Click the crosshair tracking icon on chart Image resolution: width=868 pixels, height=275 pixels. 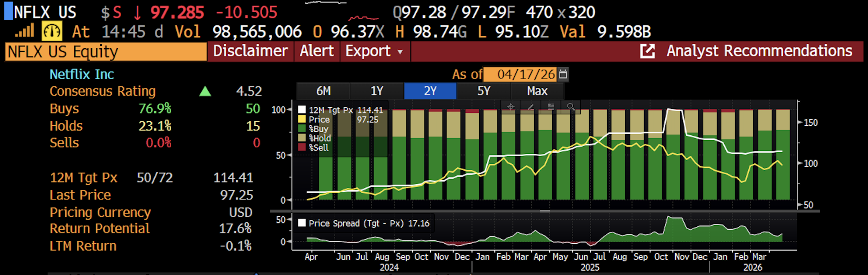511,107
